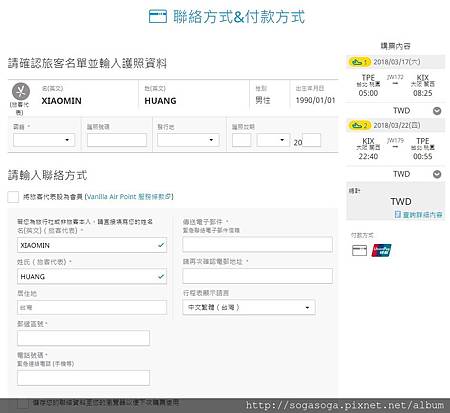Click the passport number input field
This screenshot has height=413, width=450.
click(x=117, y=140)
